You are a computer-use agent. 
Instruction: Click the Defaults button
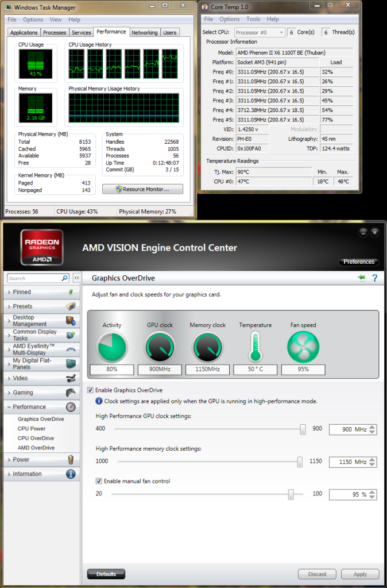pyautogui.click(x=106, y=574)
